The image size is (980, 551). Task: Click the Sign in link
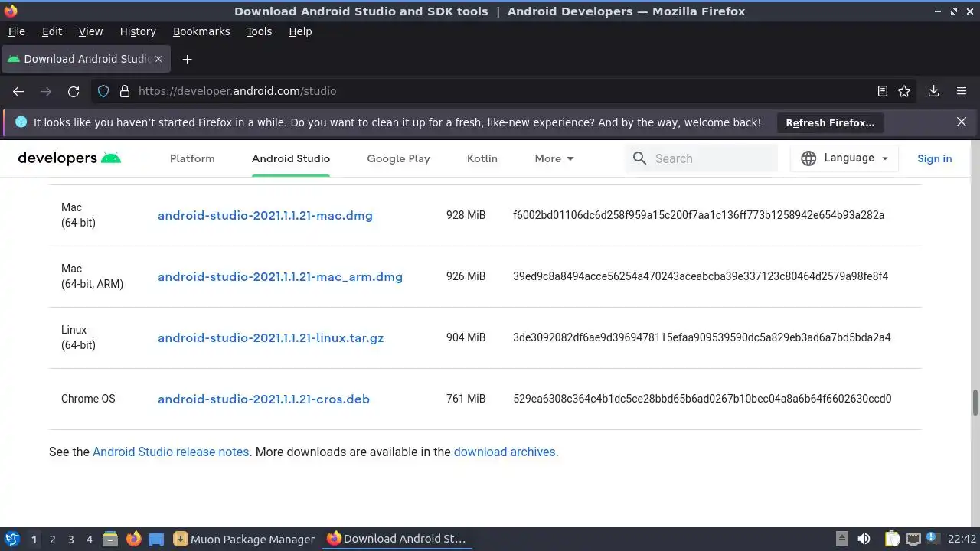(x=935, y=158)
